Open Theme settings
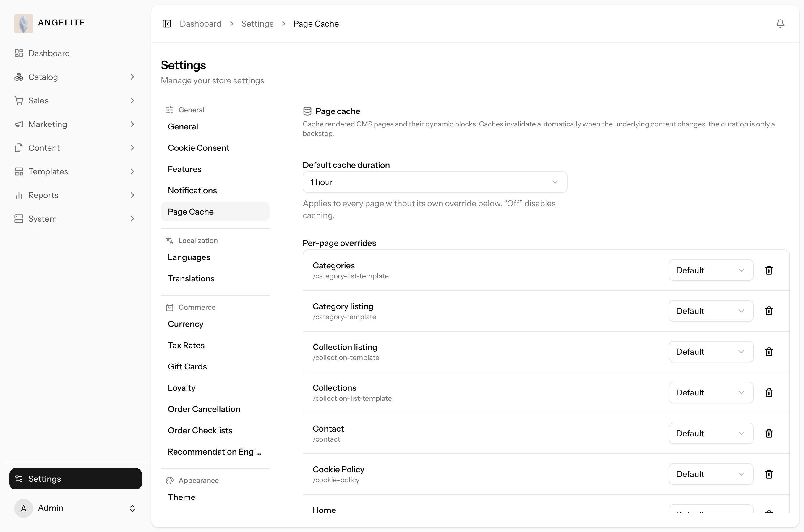 [215, 497]
